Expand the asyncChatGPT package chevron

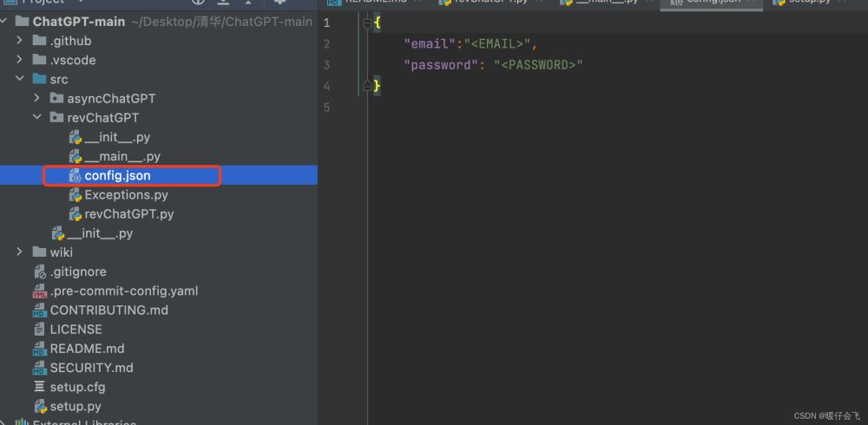click(x=37, y=98)
